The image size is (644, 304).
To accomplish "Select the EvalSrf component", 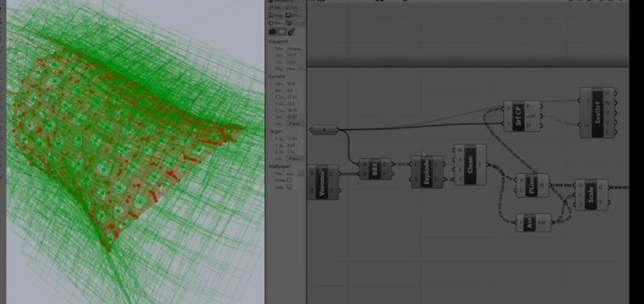I will coord(598,113).
